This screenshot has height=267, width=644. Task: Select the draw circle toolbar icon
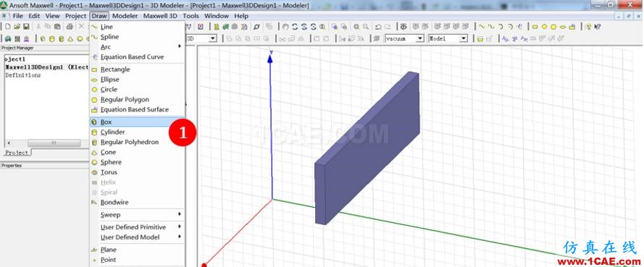(544, 27)
